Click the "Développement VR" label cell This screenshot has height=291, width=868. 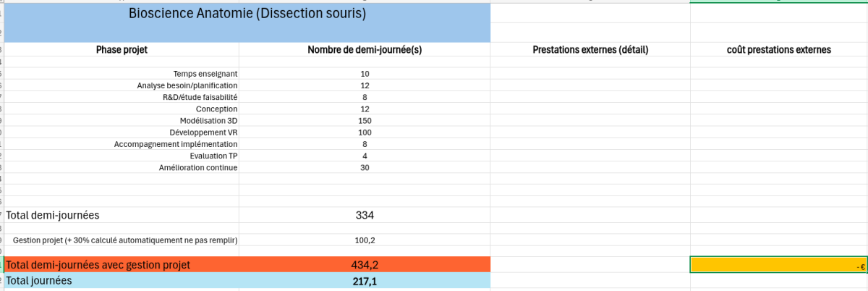(x=203, y=132)
